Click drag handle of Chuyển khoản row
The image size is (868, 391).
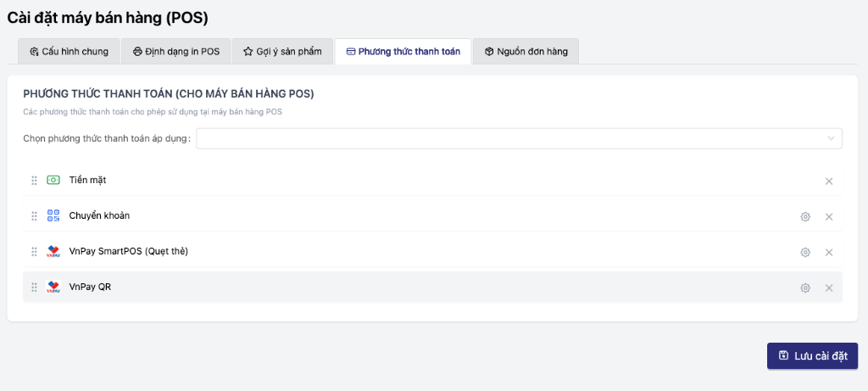click(x=35, y=216)
